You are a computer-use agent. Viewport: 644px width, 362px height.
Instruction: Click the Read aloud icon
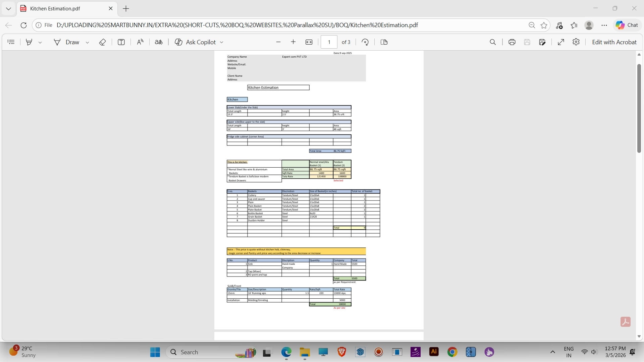140,42
